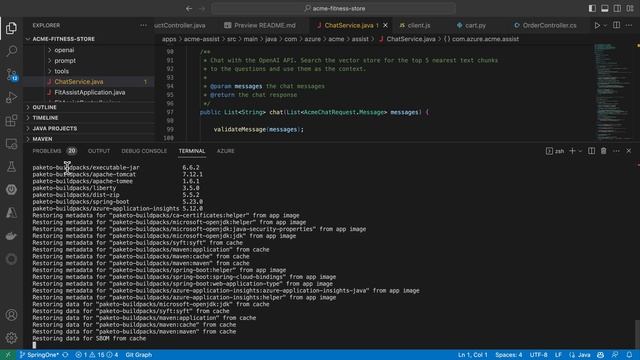
Task: Split the editor right
Action: click(616, 25)
